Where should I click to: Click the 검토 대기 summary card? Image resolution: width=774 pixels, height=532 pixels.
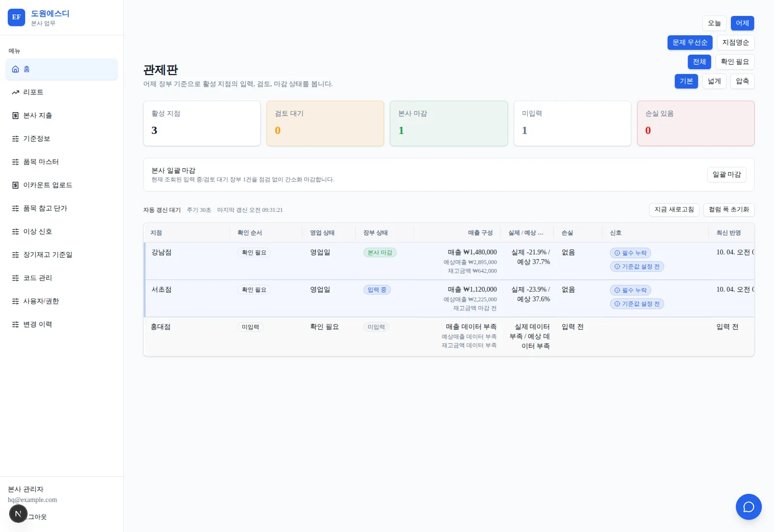325,123
